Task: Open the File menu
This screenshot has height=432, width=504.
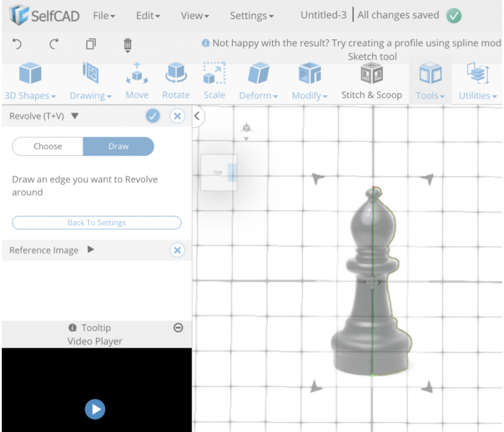Action: click(104, 15)
